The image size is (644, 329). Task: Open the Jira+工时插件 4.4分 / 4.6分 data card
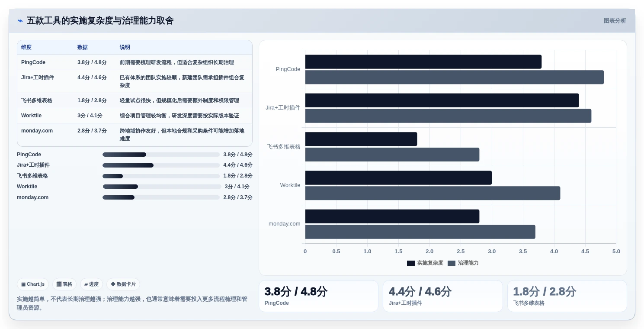443,296
